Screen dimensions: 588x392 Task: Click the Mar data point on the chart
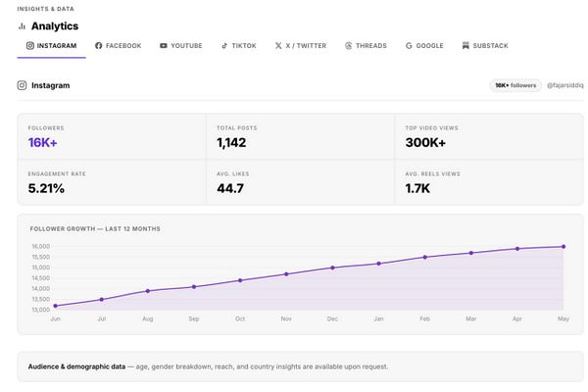471,253
